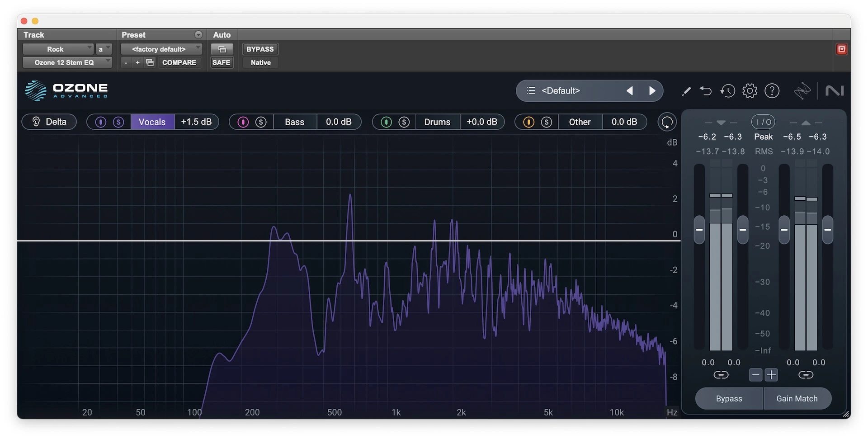Image resolution: width=868 pixels, height=439 pixels.
Task: Click the undo arrow icon
Action: pyautogui.click(x=705, y=91)
